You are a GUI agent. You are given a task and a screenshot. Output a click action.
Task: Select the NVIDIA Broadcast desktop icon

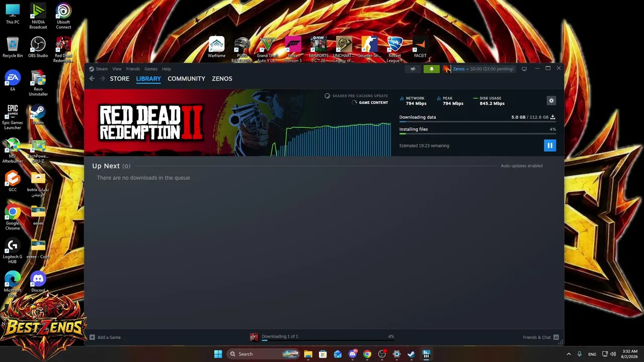[38, 16]
